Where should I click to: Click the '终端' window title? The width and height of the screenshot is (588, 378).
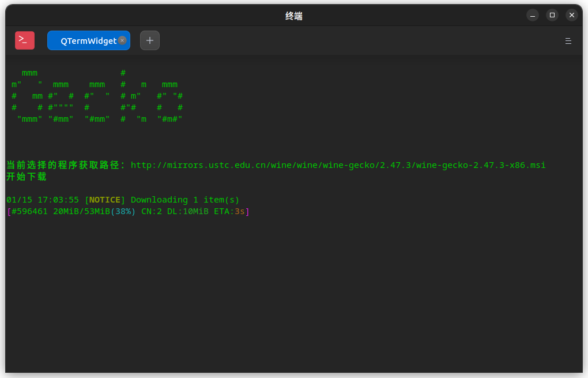[293, 16]
